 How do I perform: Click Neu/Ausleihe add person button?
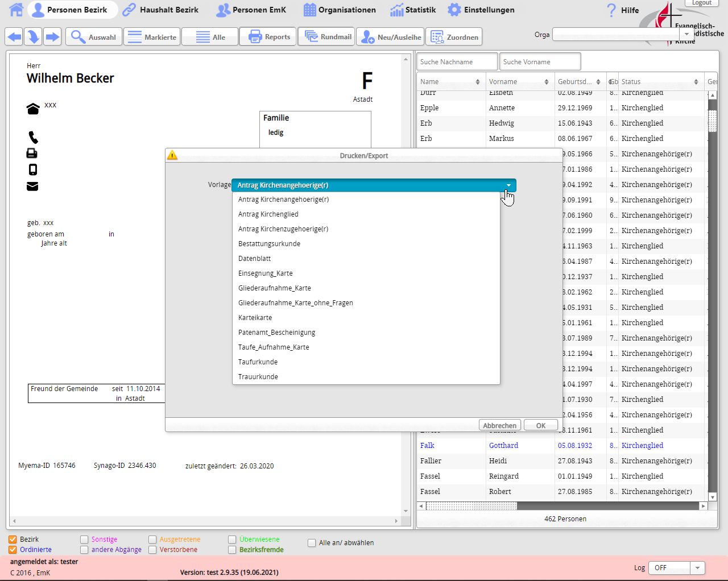click(390, 37)
